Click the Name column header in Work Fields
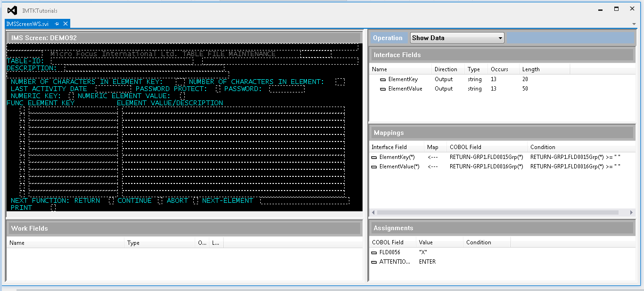The width and height of the screenshot is (644, 291). pyautogui.click(x=17, y=242)
